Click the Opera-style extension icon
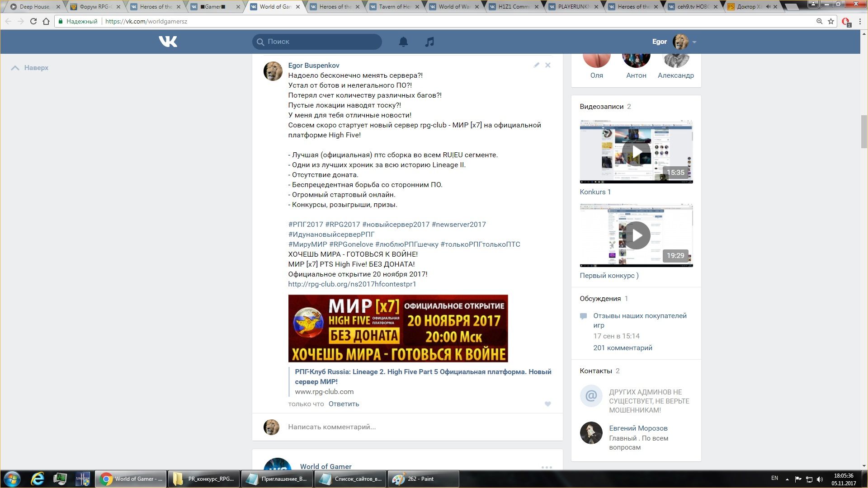Image resolution: width=868 pixels, height=488 pixels. pyautogui.click(x=846, y=22)
